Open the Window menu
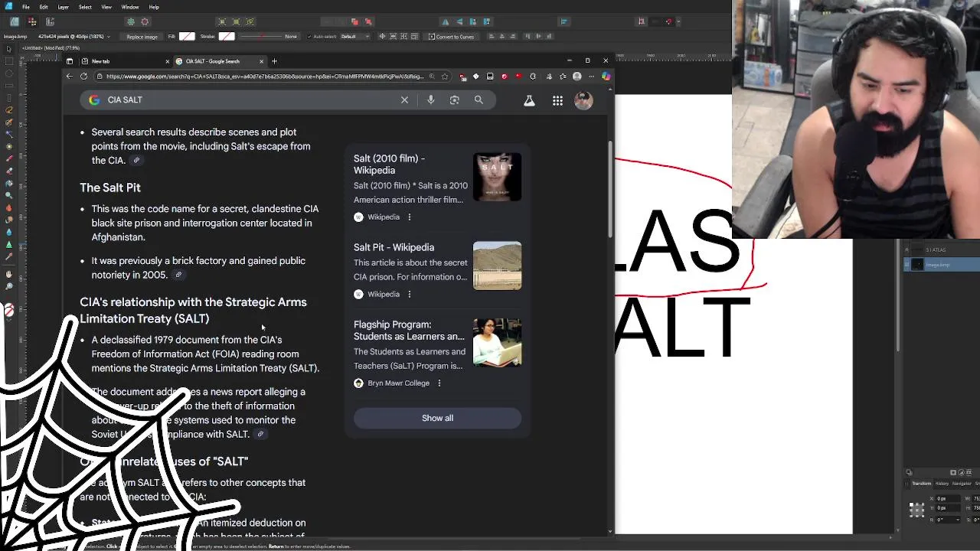980x551 pixels. tap(130, 7)
